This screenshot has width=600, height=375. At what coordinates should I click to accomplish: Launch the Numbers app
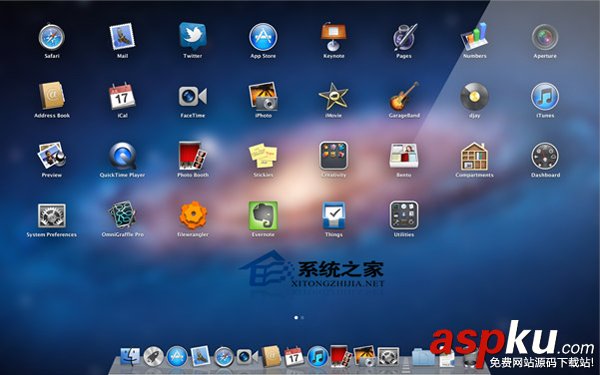coord(474,37)
